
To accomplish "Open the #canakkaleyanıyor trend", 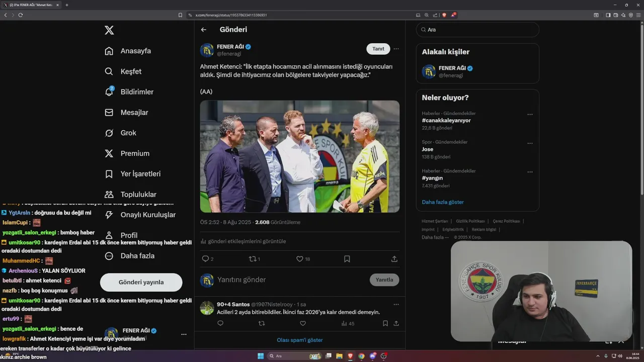I will (446, 121).
